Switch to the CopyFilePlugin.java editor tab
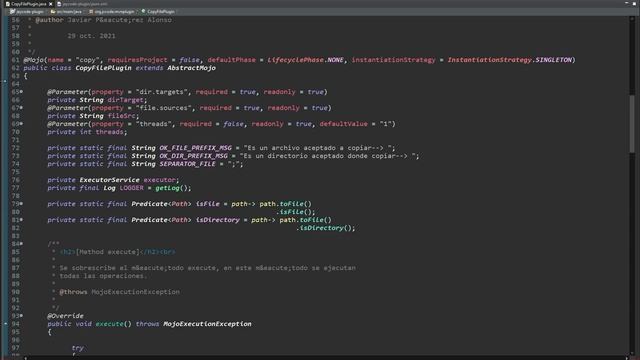 click(x=29, y=4)
